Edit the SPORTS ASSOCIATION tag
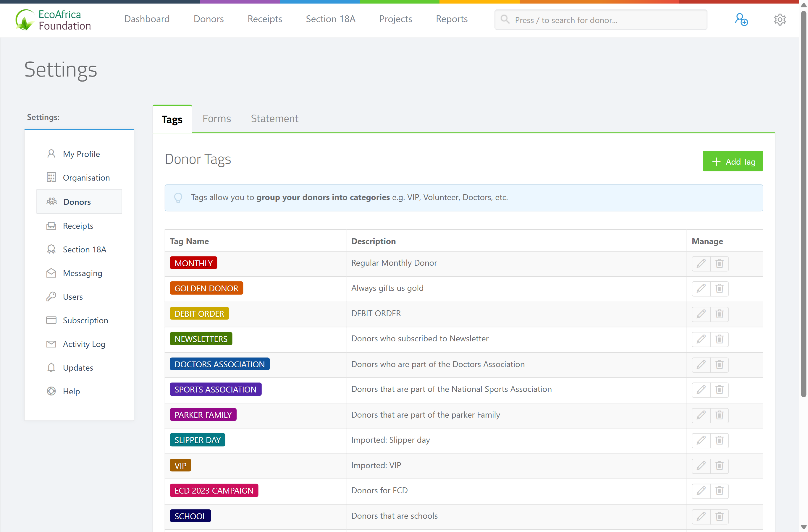Viewport: 808px width, 532px height. (701, 390)
